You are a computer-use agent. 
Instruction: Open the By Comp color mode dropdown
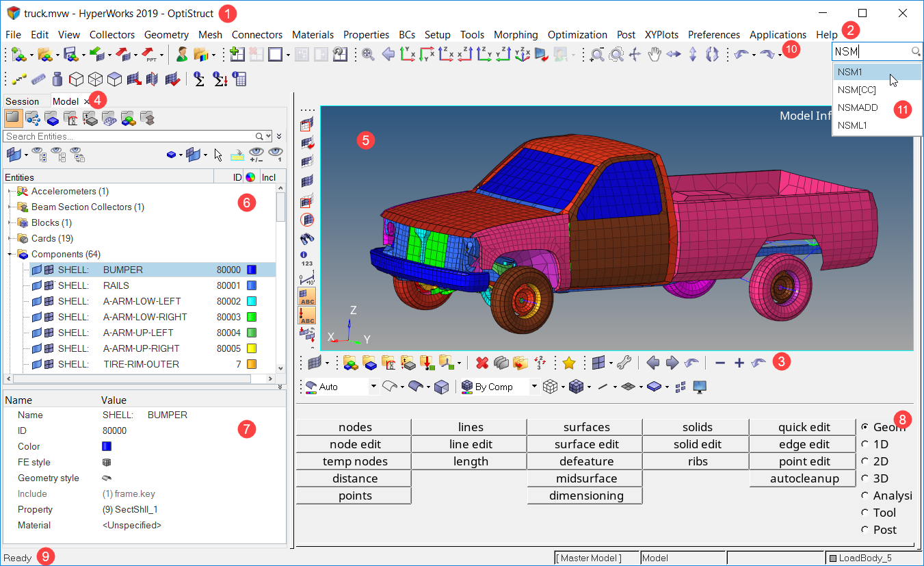534,387
